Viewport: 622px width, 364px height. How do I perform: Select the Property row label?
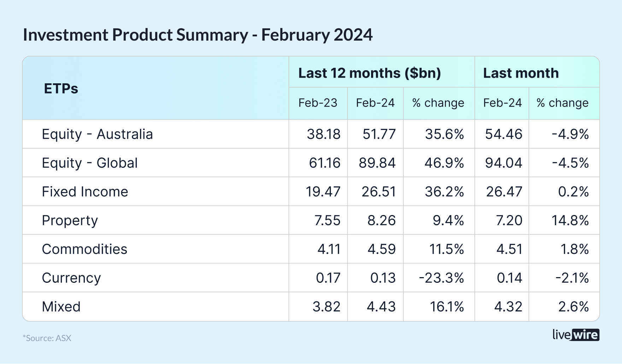click(x=70, y=221)
